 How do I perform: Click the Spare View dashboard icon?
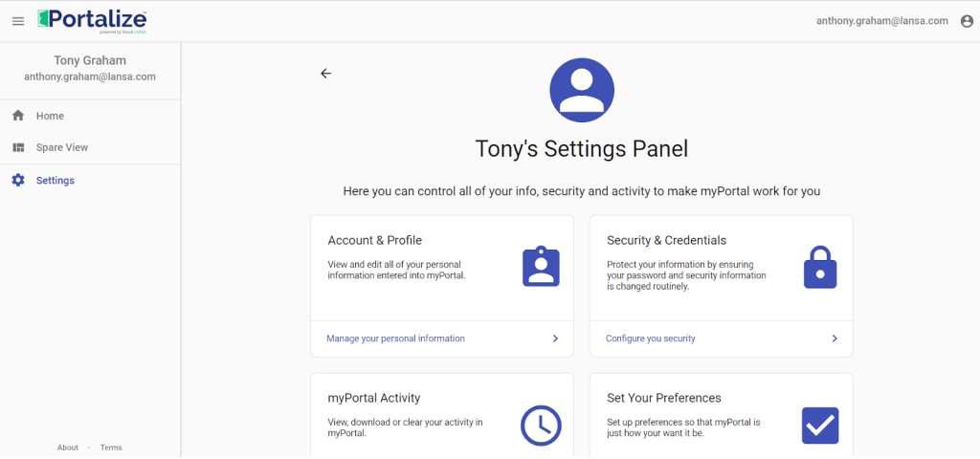pos(18,147)
